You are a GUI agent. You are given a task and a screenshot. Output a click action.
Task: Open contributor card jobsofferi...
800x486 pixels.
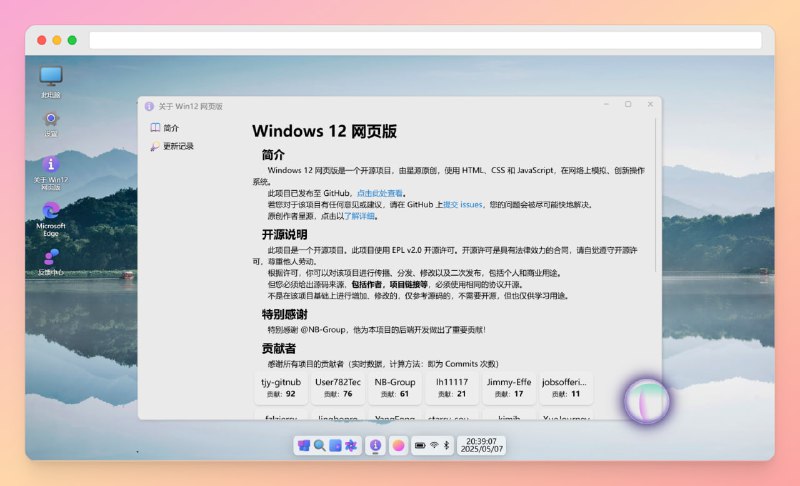[x=565, y=388]
